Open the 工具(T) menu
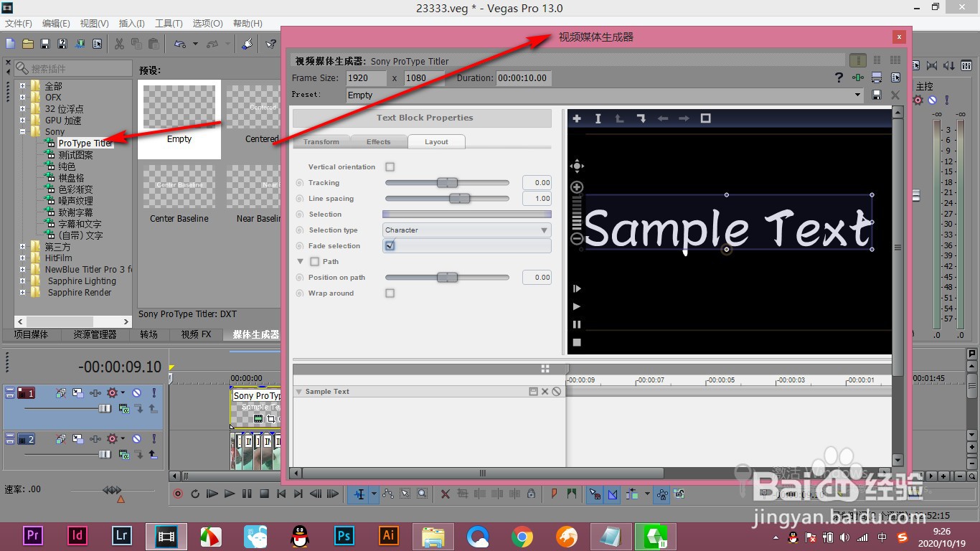Screen dimensions: 980x551 point(169,24)
